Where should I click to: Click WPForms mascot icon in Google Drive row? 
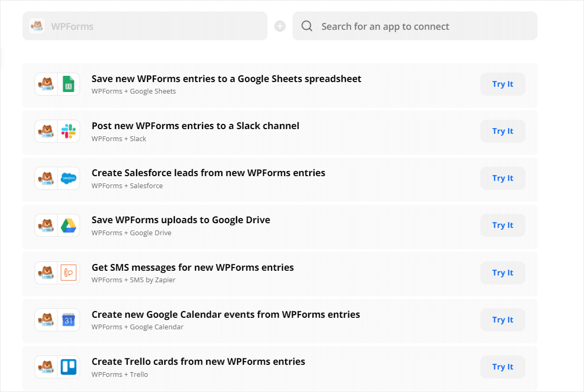coord(46,225)
